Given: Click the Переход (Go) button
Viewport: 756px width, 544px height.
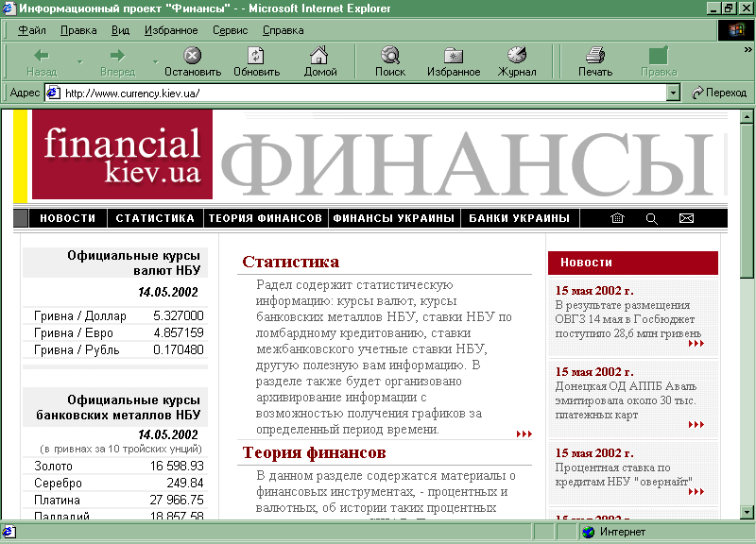Looking at the screenshot, I should click(719, 93).
